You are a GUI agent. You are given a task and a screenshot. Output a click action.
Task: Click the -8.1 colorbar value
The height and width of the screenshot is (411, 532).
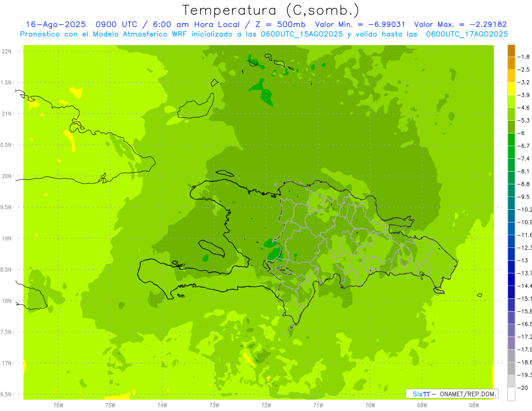click(x=524, y=171)
